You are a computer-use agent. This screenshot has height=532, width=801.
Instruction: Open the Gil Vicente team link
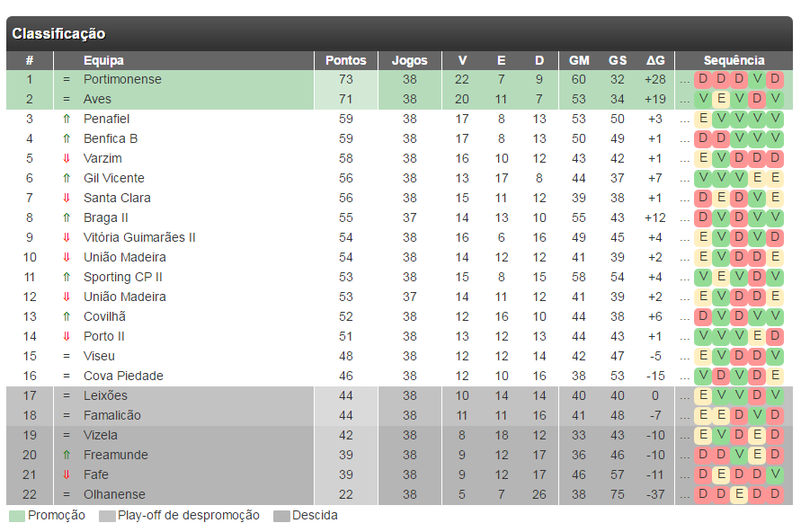coord(114,178)
